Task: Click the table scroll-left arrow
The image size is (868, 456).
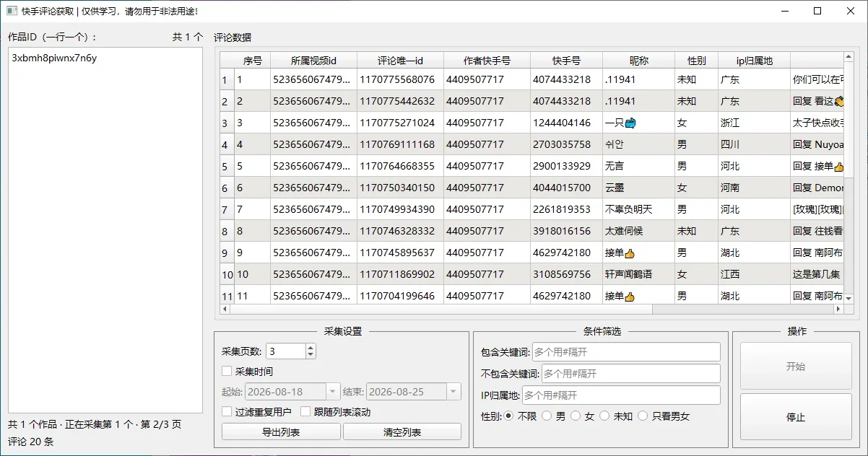Action: click(x=225, y=309)
